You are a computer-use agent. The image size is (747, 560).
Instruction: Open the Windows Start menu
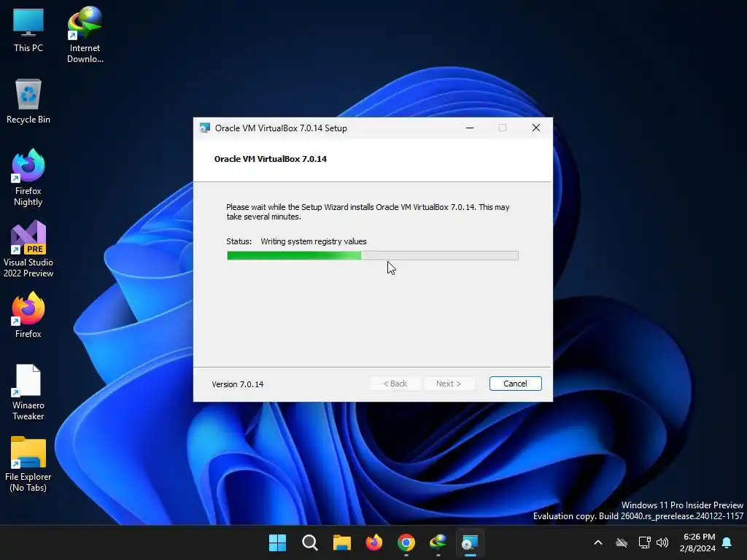tap(277, 542)
